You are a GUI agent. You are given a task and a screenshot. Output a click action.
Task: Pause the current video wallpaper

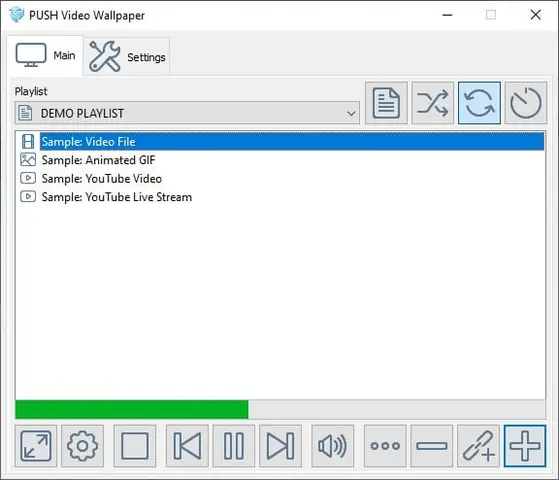pyautogui.click(x=234, y=446)
